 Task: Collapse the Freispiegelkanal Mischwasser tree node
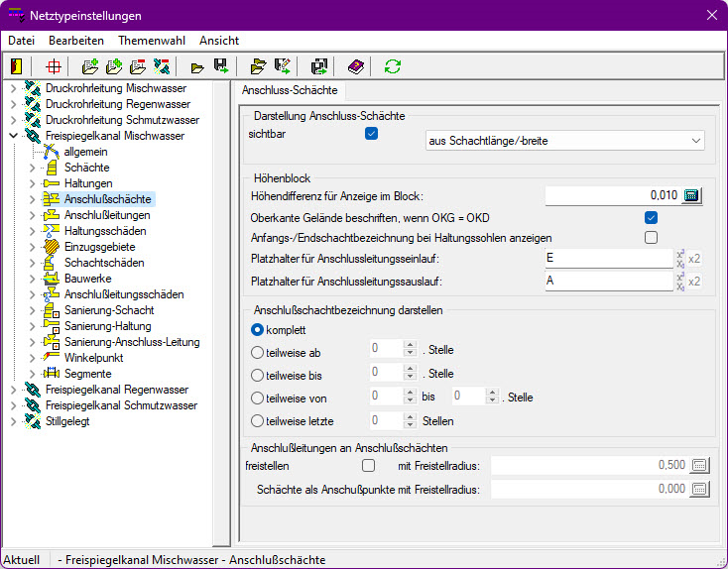pyautogui.click(x=13, y=136)
